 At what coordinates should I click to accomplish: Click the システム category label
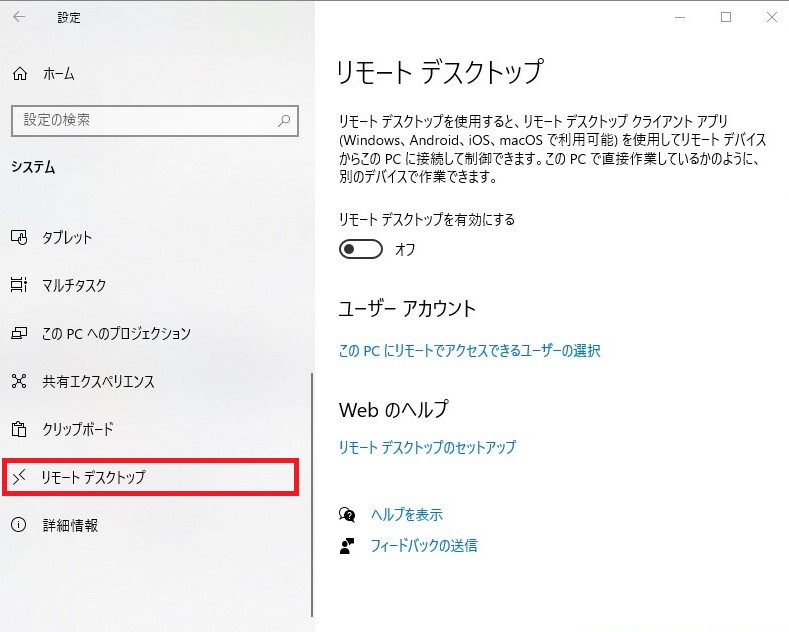tap(33, 167)
